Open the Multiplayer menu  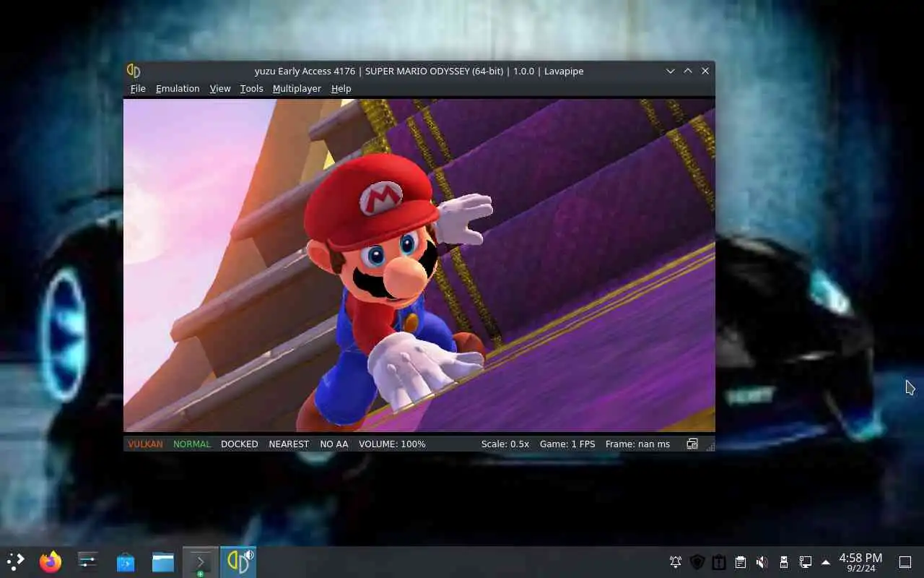[297, 88]
